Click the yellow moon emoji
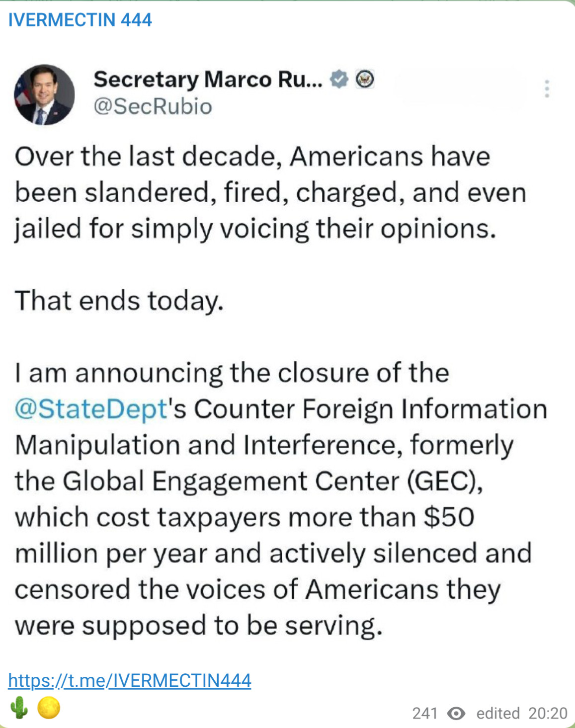The height and width of the screenshot is (728, 575). pyautogui.click(x=49, y=707)
